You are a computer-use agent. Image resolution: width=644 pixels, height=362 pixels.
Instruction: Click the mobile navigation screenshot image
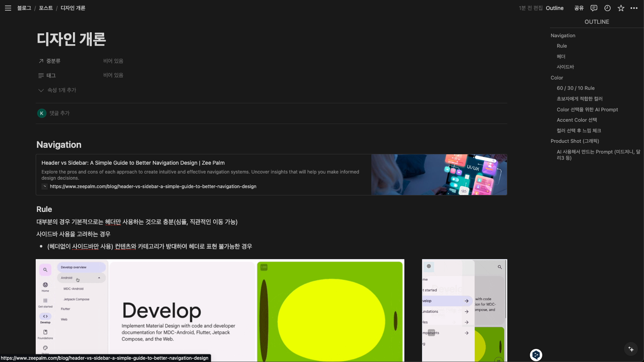464,310
